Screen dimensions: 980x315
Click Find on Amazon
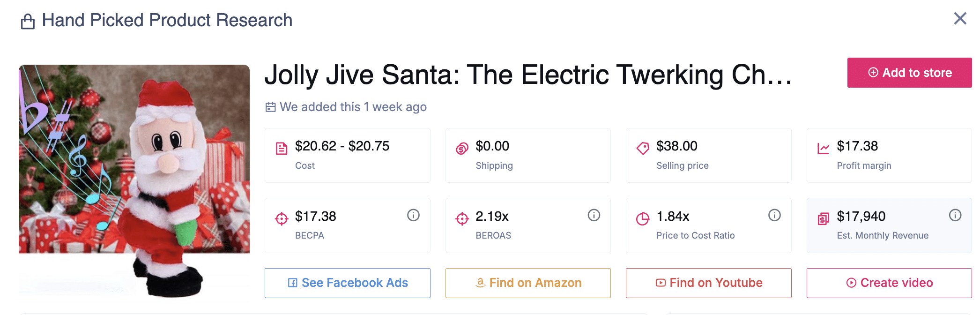527,283
